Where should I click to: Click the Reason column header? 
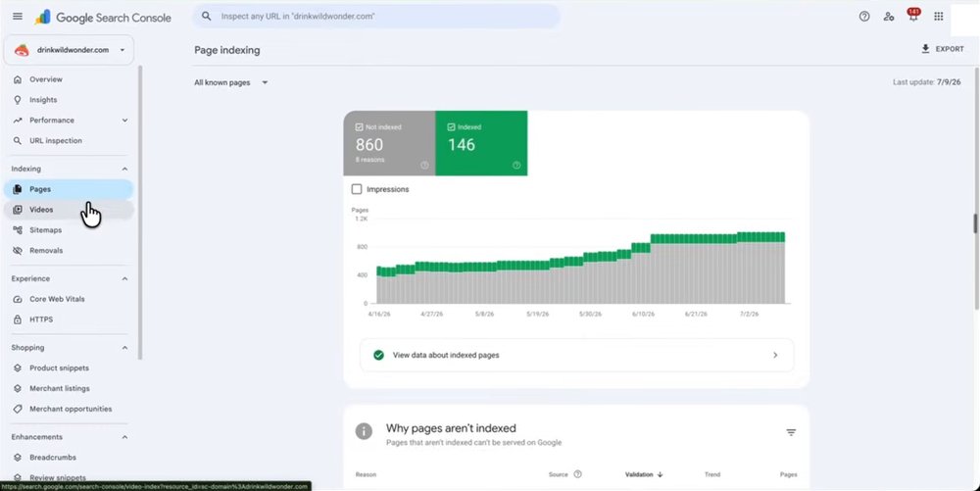pyautogui.click(x=366, y=474)
